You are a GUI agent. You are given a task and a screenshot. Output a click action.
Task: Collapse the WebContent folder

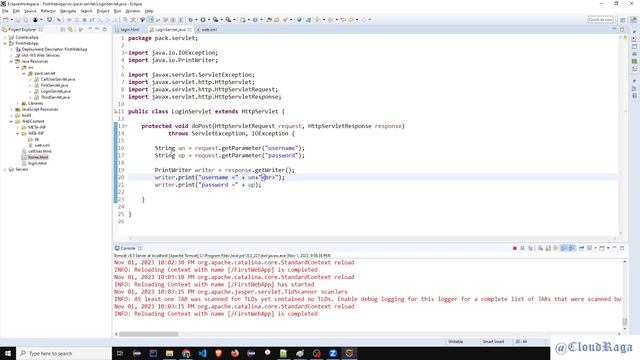(11, 121)
